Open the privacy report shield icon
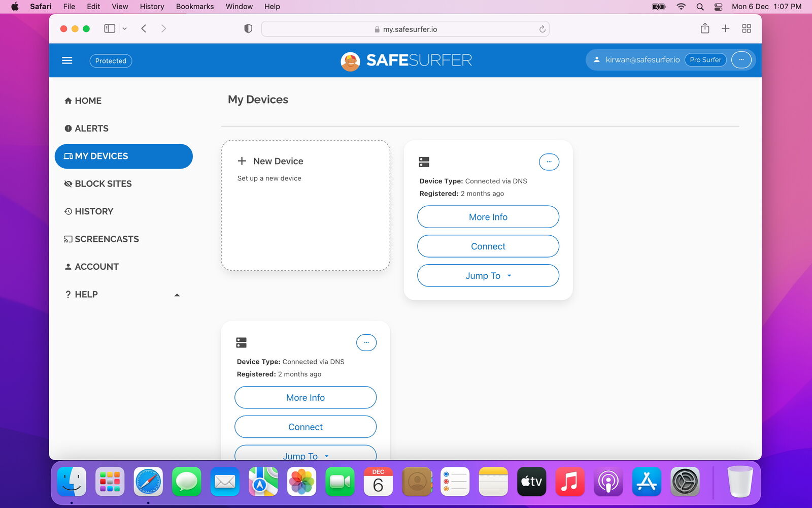This screenshot has width=812, height=508. coord(248,28)
